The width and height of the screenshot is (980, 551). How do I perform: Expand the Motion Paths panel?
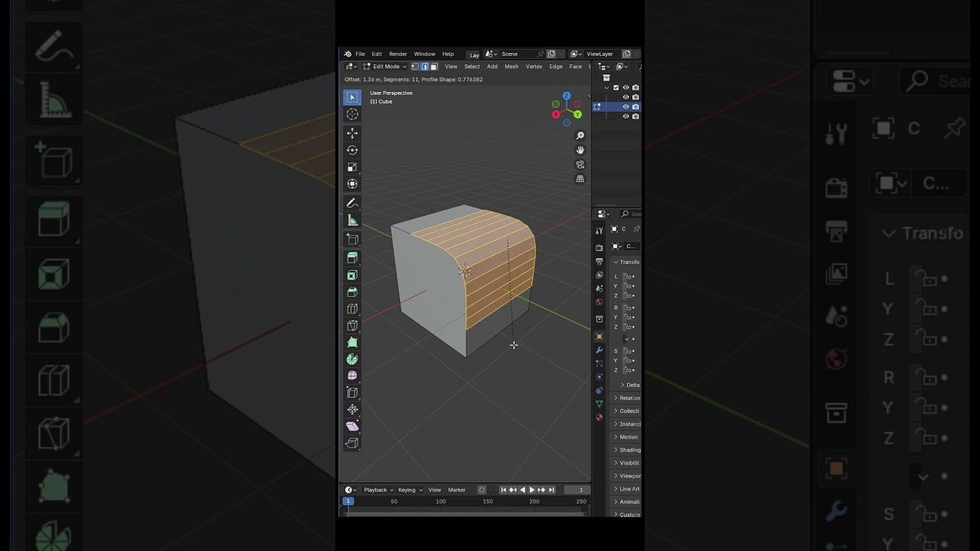pyautogui.click(x=627, y=437)
